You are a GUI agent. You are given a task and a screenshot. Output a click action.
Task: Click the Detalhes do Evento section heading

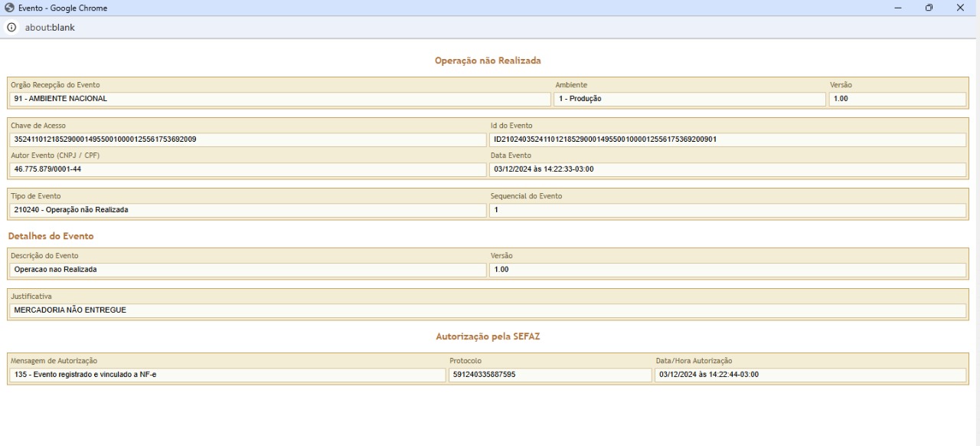coord(49,236)
